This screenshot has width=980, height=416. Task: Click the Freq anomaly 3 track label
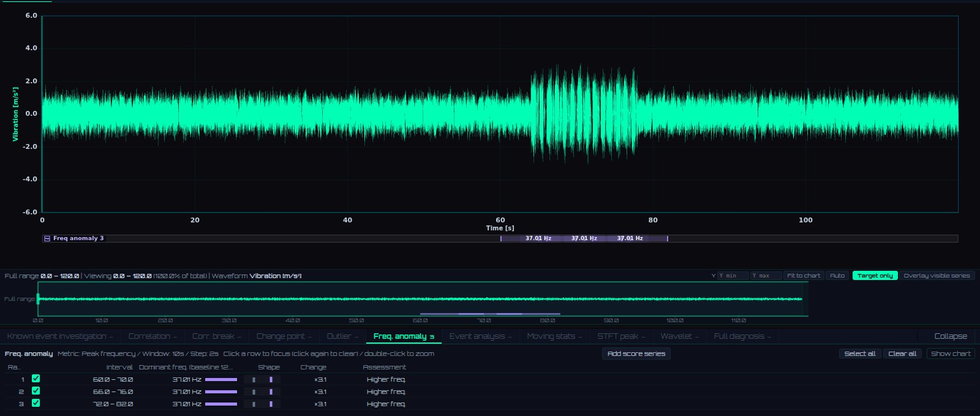[78, 238]
